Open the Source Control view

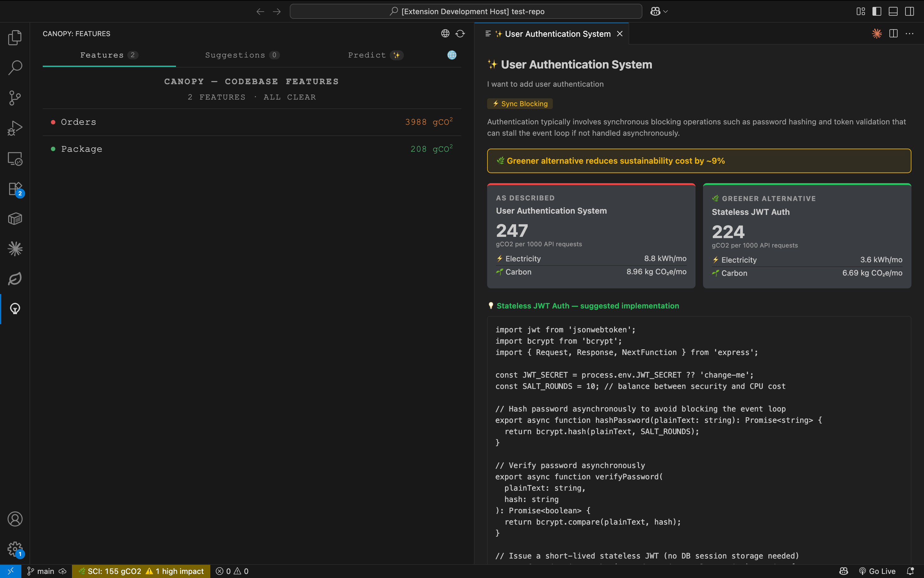point(15,98)
